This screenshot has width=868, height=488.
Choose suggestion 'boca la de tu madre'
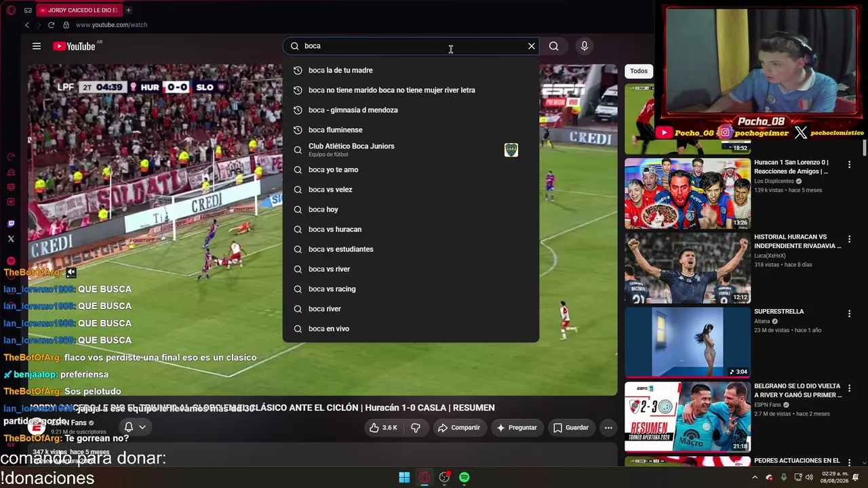pos(411,70)
